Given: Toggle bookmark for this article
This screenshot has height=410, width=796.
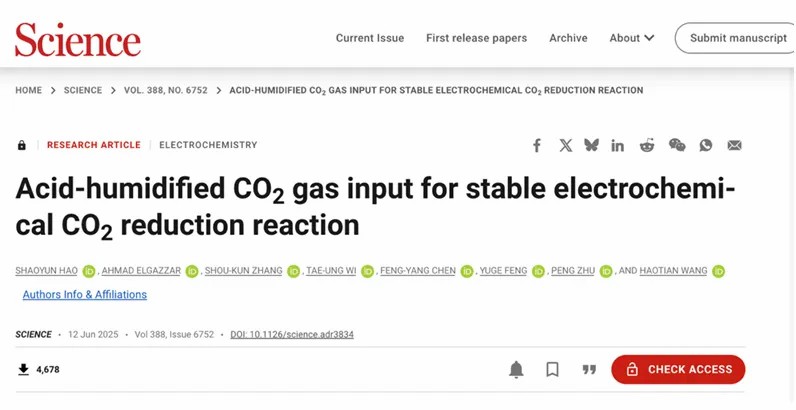Looking at the screenshot, I should click(x=552, y=369).
